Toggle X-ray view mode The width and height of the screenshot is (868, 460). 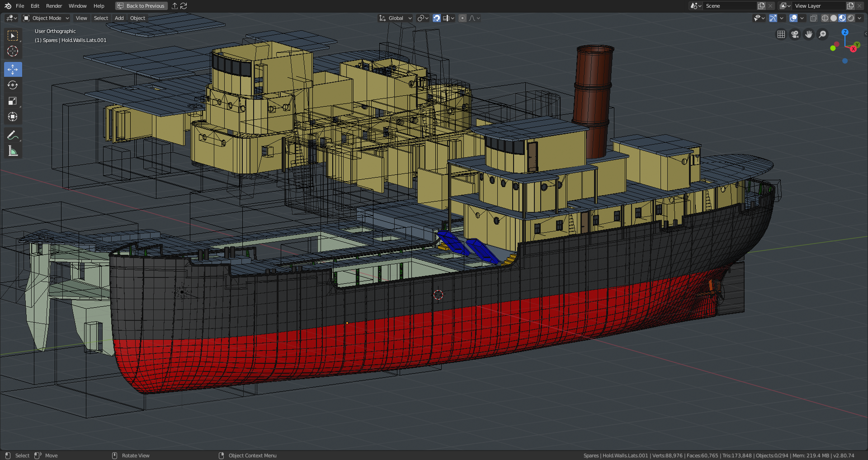[x=814, y=18]
